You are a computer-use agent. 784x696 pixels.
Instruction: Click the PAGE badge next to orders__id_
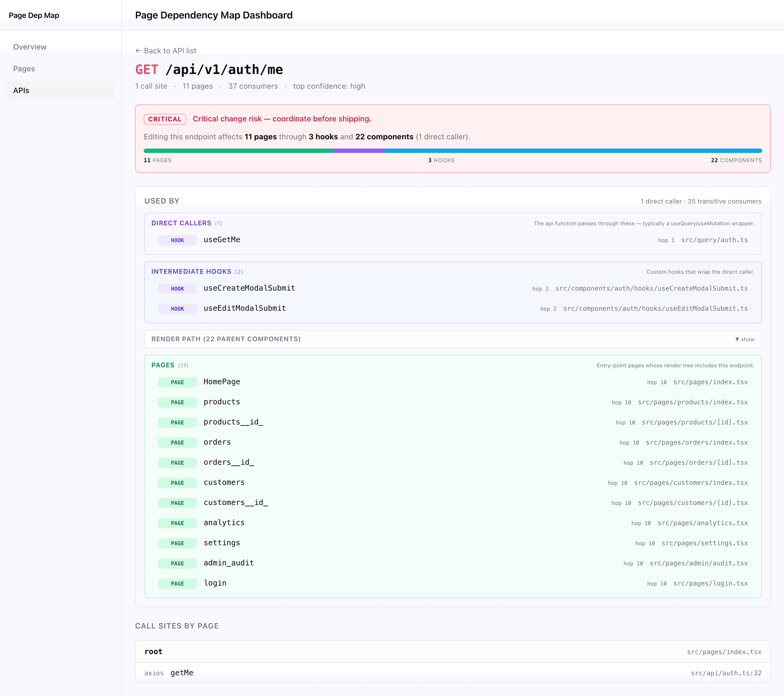[x=177, y=463]
